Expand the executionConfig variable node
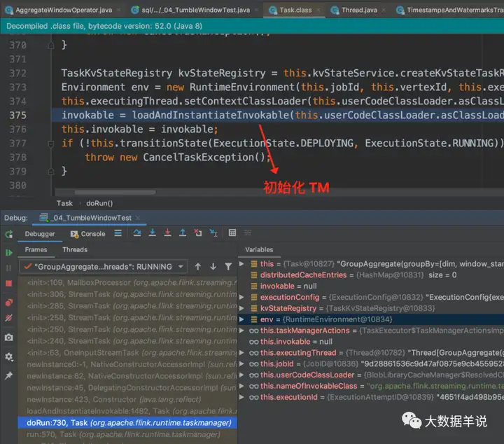Image resolution: width=504 pixels, height=444 pixels. pyautogui.click(x=243, y=298)
